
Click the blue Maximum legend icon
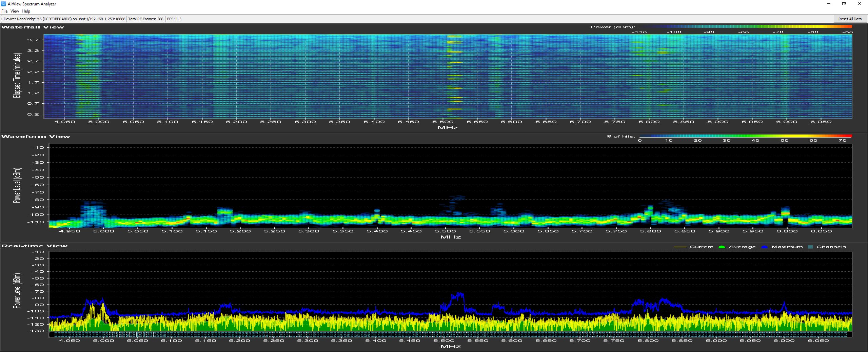coord(764,247)
